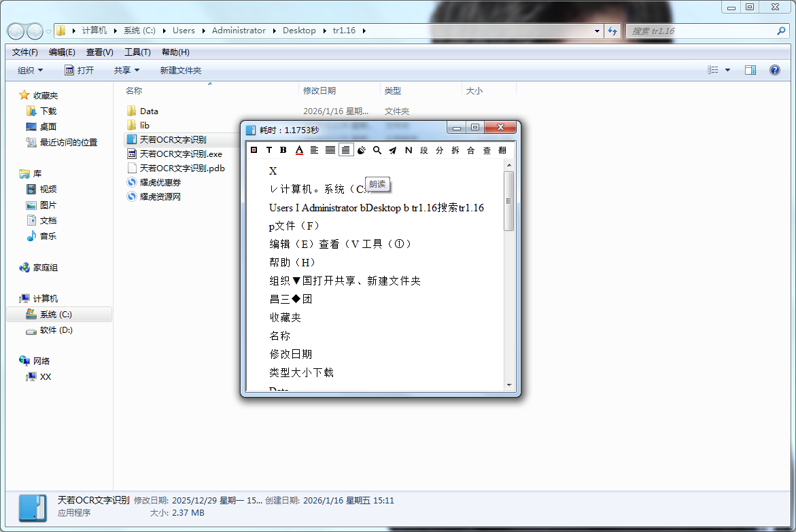Click the paper plane send icon
The image size is (796, 532).
(393, 150)
